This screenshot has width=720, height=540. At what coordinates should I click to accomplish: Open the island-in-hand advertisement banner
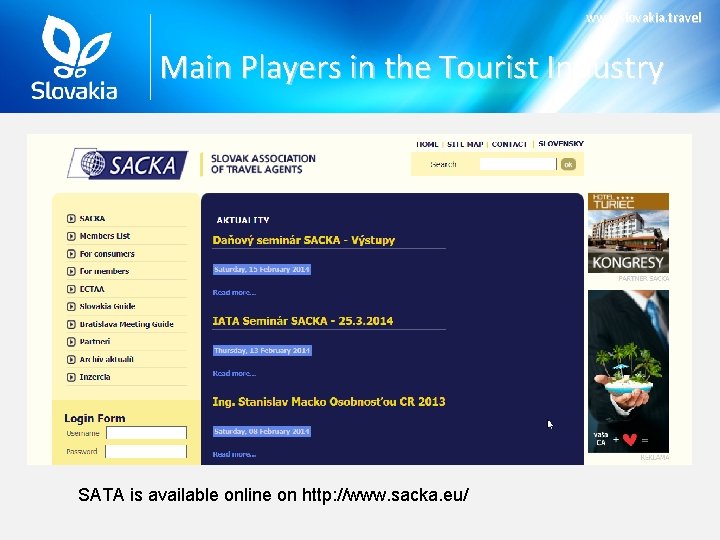pos(628,371)
